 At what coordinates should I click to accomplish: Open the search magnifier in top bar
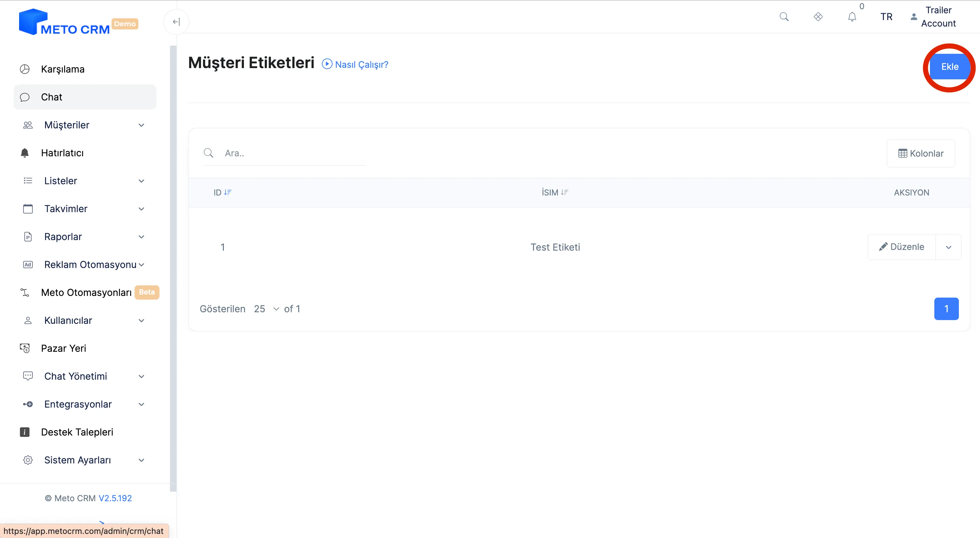pos(784,17)
